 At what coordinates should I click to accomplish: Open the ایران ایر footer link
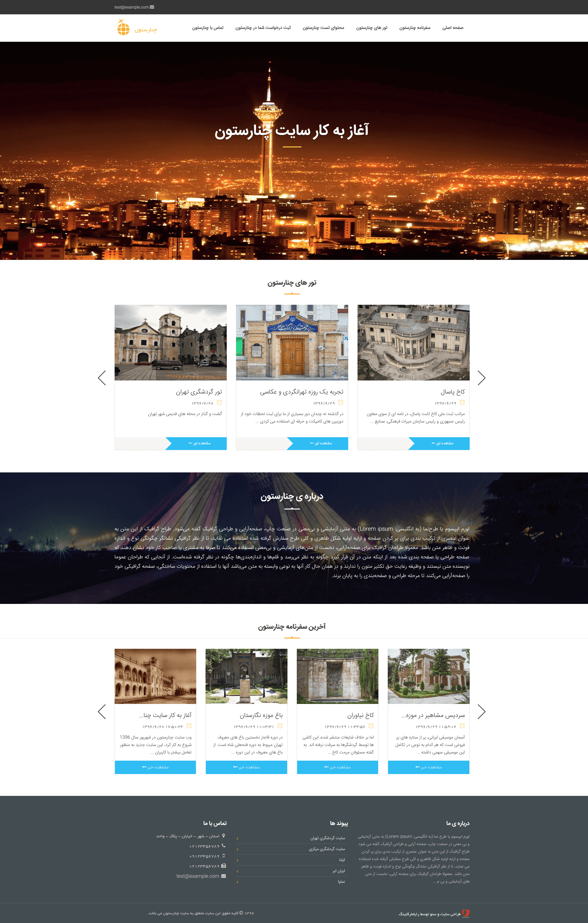[339, 871]
